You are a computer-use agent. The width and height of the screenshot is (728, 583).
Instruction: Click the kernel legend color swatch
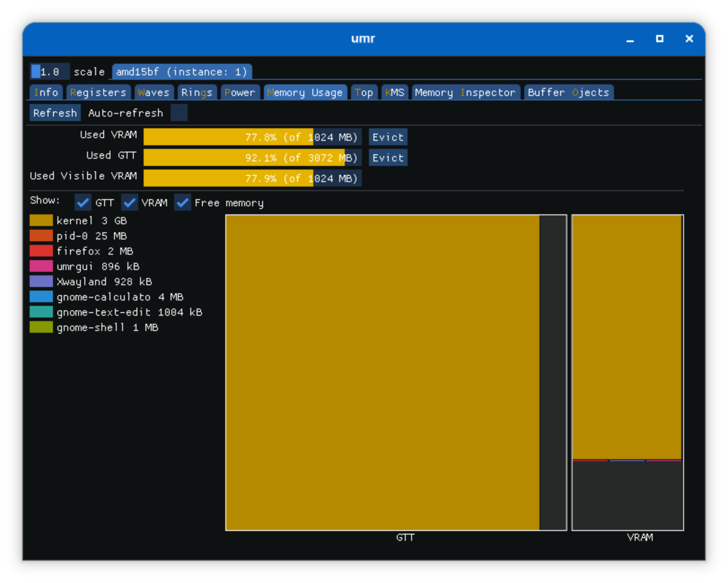[x=41, y=221]
